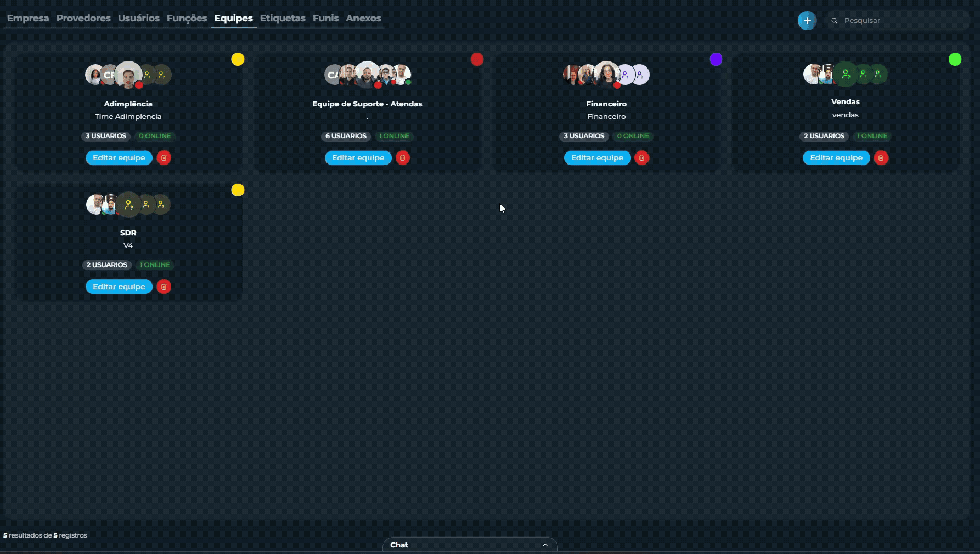Screen dimensions: 980x554
Task: Click the SDR team title
Action: (128, 233)
